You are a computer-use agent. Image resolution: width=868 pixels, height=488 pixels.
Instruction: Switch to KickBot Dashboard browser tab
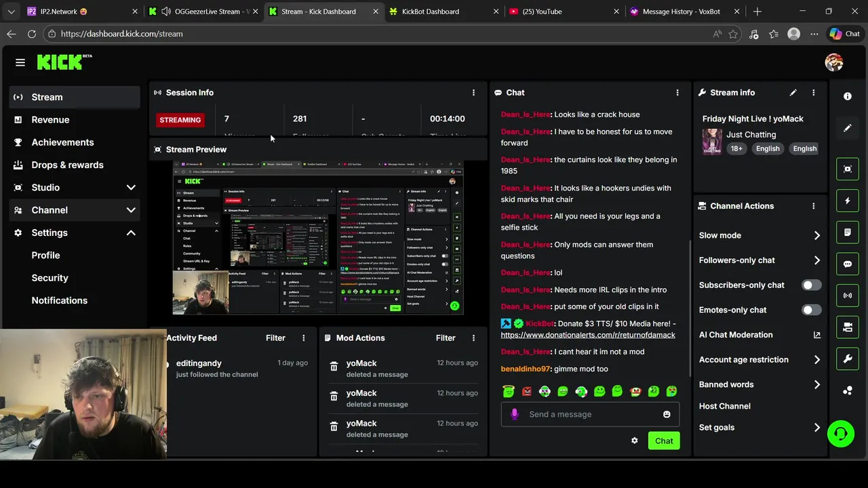[x=444, y=12]
